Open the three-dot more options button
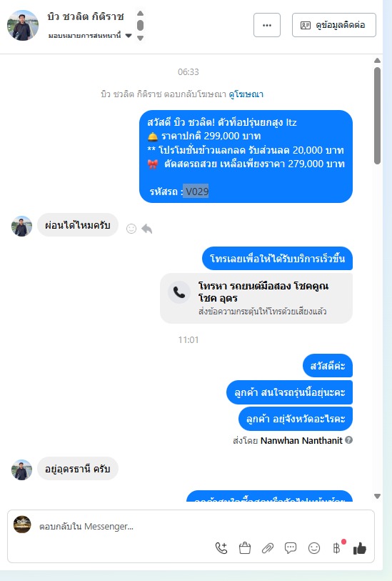This screenshot has width=392, height=581. [267, 25]
